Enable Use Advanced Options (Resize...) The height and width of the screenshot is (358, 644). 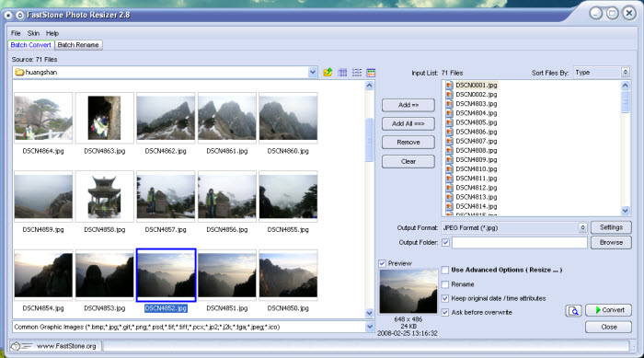445,270
